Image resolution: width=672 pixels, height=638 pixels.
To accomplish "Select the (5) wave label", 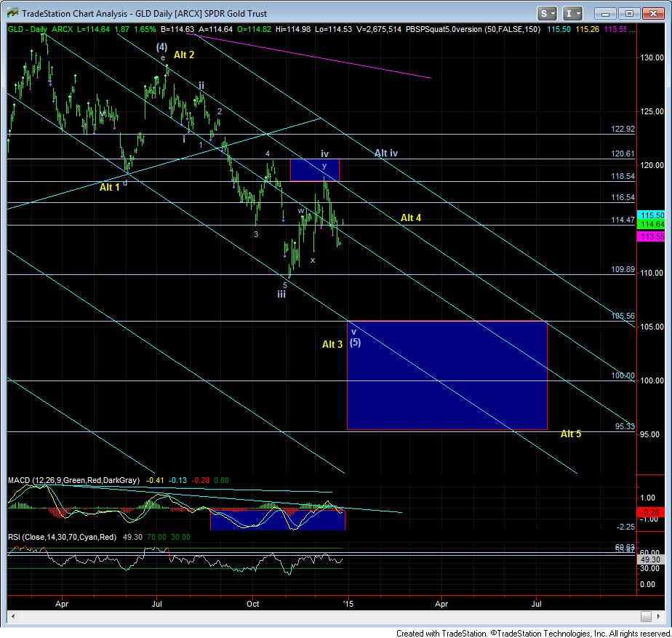I will coord(356,343).
